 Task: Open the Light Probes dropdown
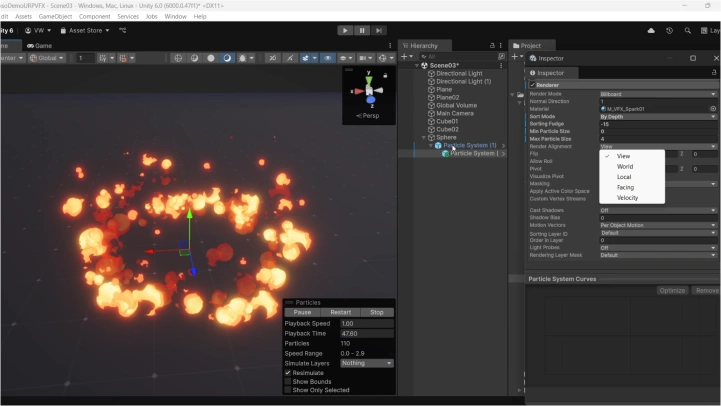[x=658, y=248]
